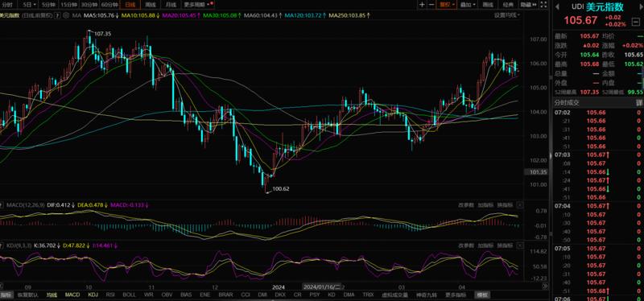The height and width of the screenshot is (301, 644).
Task: Zoom in chart with plus icon
Action: click(422, 5)
